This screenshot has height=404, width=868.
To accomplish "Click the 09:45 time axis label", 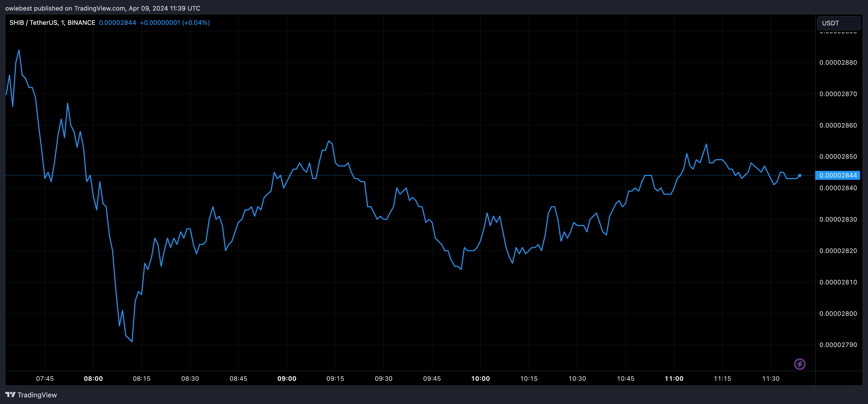I will pyautogui.click(x=432, y=378).
